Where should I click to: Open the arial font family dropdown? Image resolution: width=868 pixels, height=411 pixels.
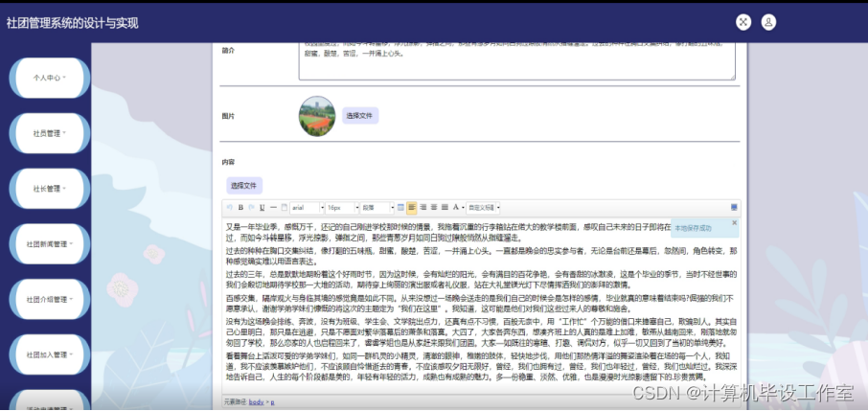point(308,208)
